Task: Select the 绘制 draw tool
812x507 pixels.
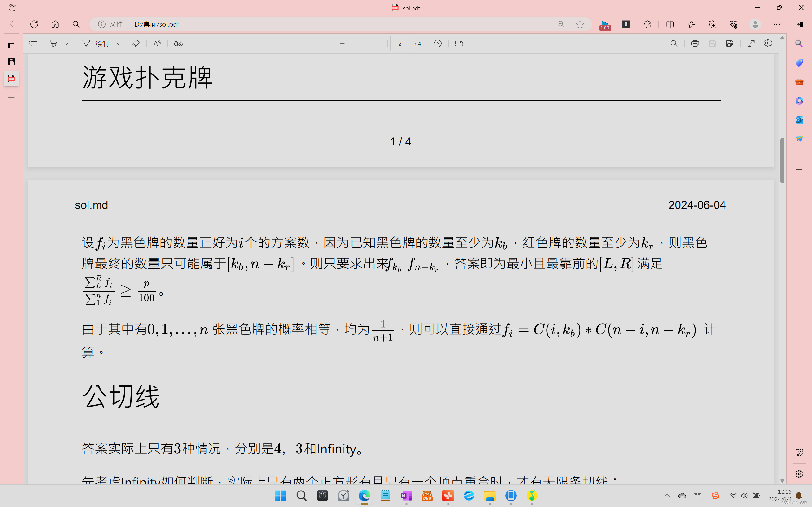Action: [95, 43]
